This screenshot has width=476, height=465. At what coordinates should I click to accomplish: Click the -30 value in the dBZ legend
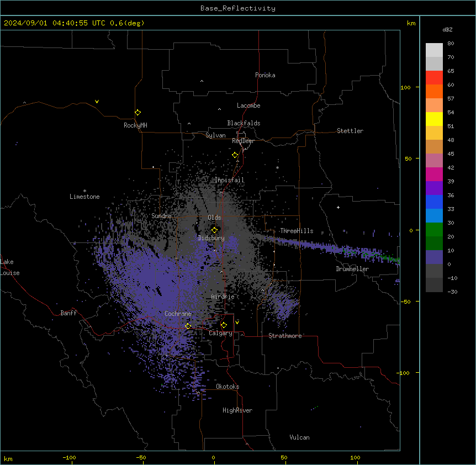click(452, 292)
